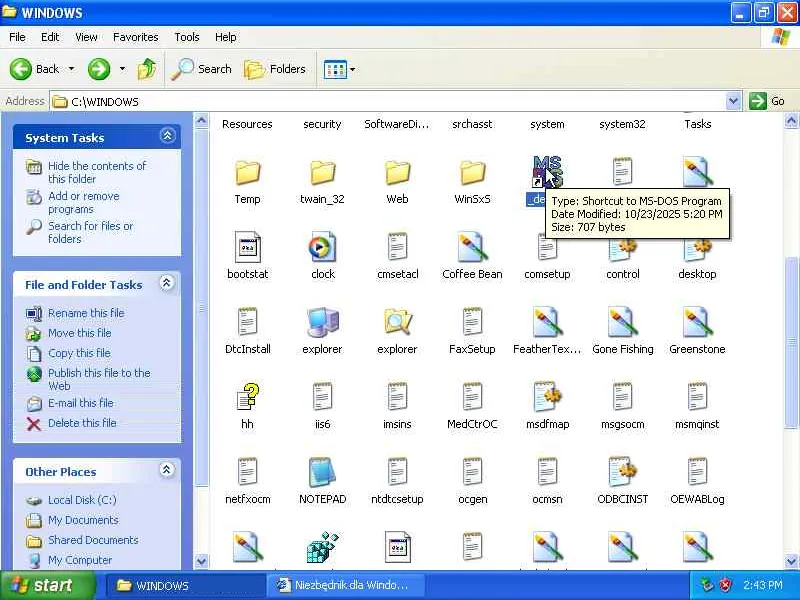
Task: Open the Temp folder icon
Action: click(x=247, y=173)
